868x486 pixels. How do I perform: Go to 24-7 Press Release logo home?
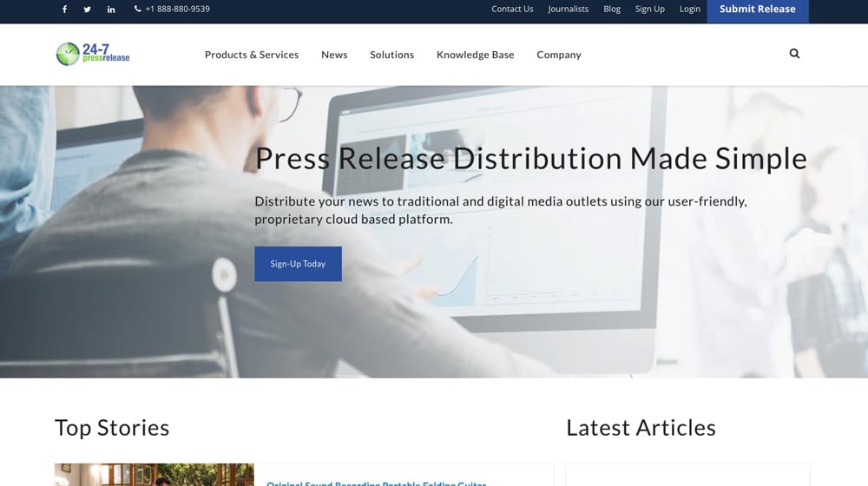point(93,55)
